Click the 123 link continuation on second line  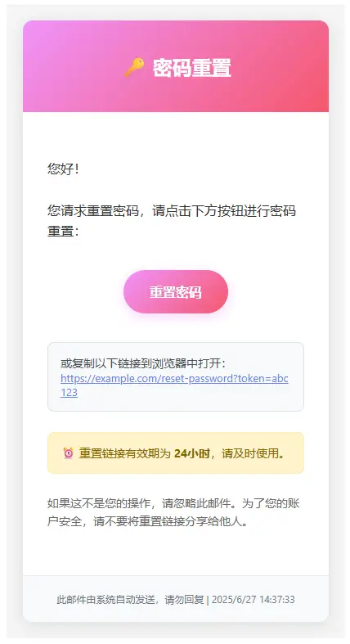coord(69,393)
